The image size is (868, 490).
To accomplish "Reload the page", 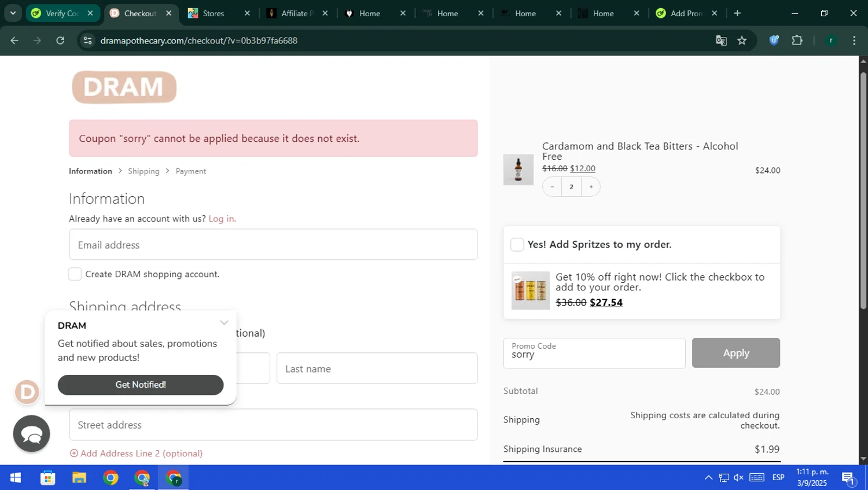I will click(x=60, y=40).
